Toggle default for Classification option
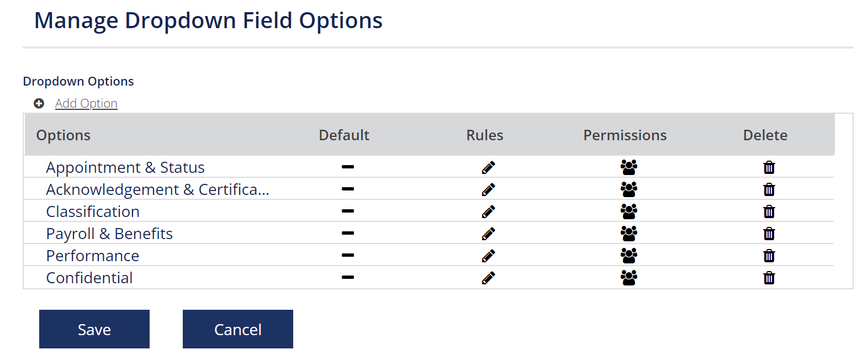Screen dimensions: 868x360 click(x=347, y=211)
